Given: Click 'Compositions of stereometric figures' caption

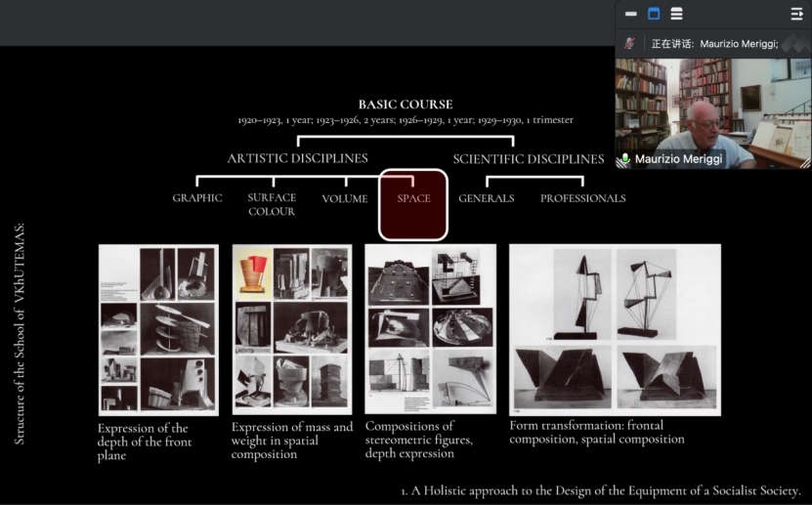Looking at the screenshot, I should point(418,440).
